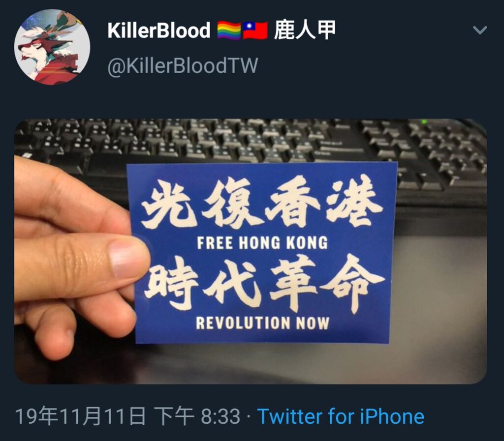
Task: Click the Taiwan flag emoji in name
Action: [255, 31]
